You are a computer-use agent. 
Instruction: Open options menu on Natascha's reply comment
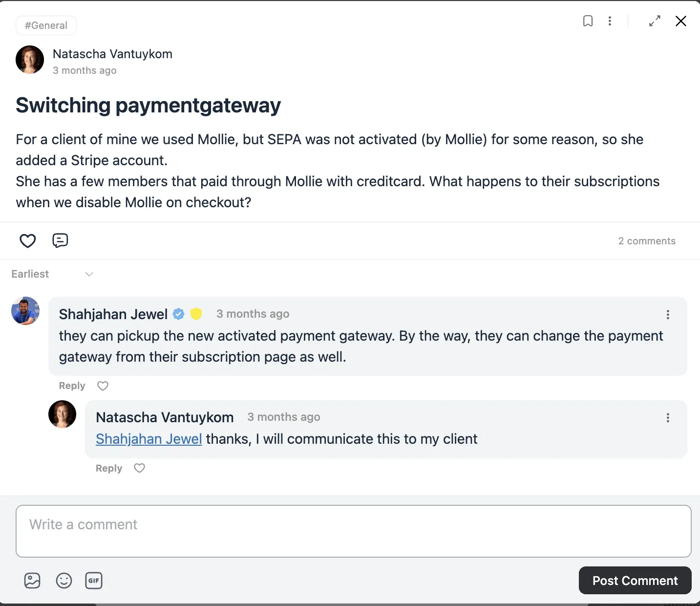(x=668, y=418)
